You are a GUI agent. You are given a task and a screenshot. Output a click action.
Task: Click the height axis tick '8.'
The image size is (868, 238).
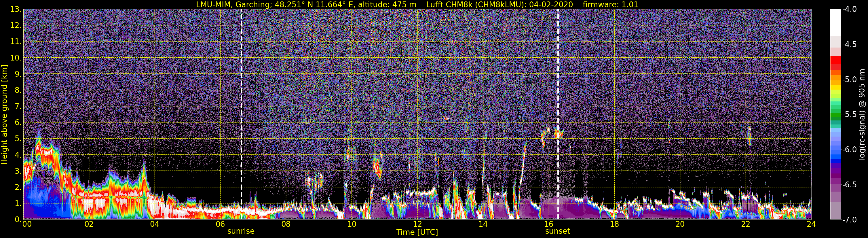click(x=18, y=90)
